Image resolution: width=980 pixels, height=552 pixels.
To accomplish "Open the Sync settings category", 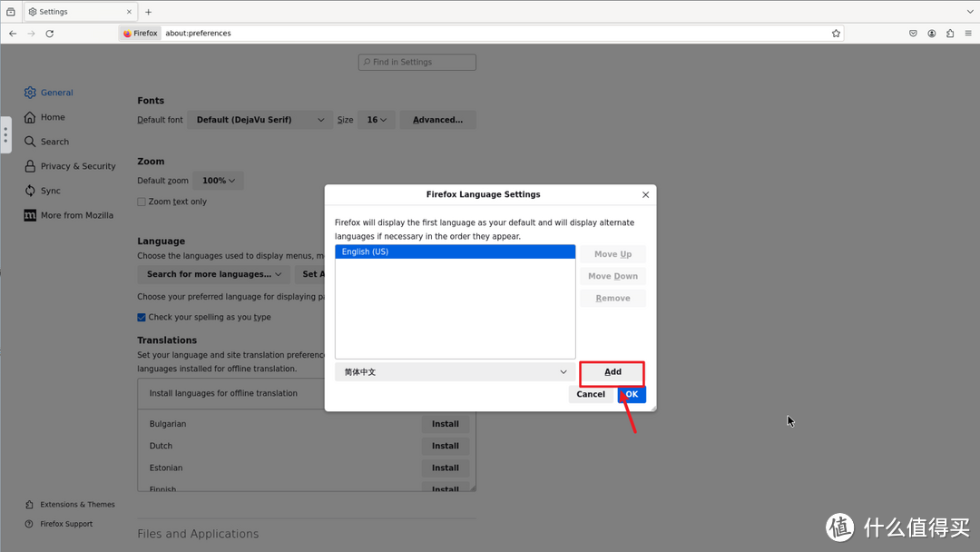I will [43, 191].
